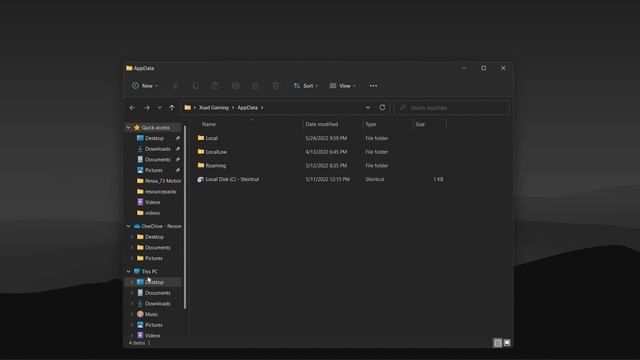
Task: Click the Music icon under This PC
Action: pos(140,314)
